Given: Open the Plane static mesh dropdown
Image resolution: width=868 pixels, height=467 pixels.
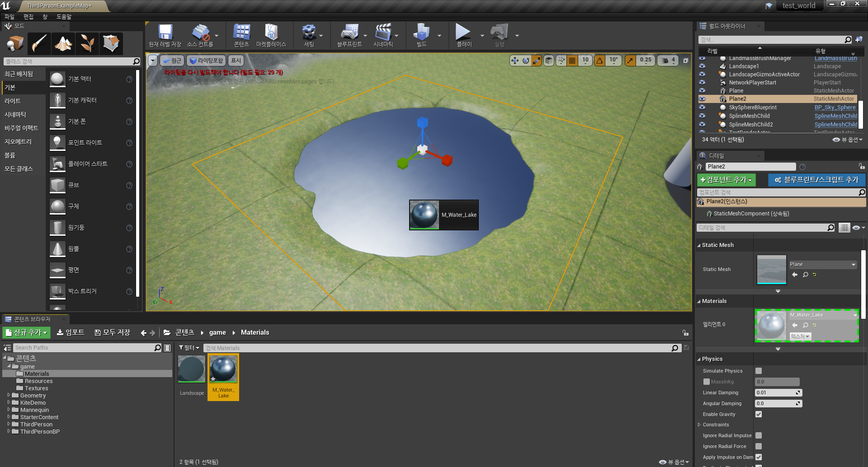Looking at the screenshot, I should (x=823, y=265).
